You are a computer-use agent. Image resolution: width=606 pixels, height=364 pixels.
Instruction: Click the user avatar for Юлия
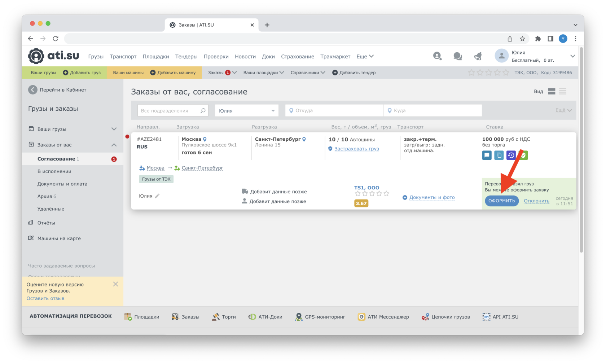tap(501, 56)
